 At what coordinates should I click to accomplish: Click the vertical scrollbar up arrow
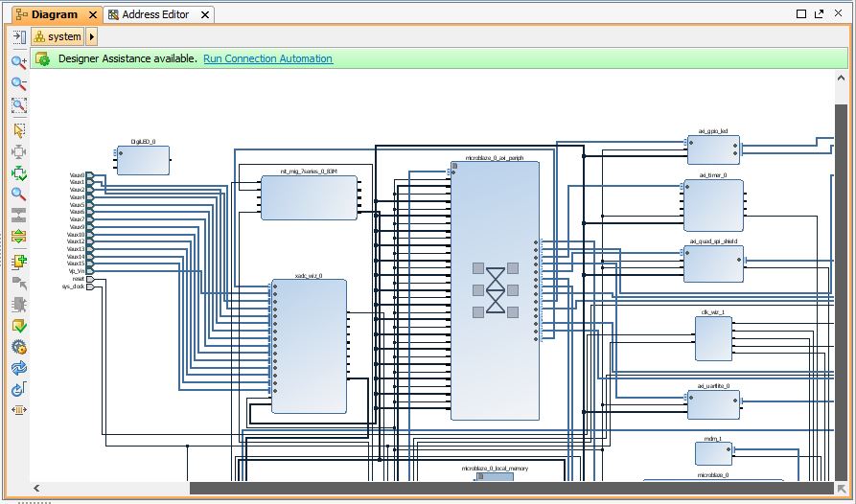841,78
